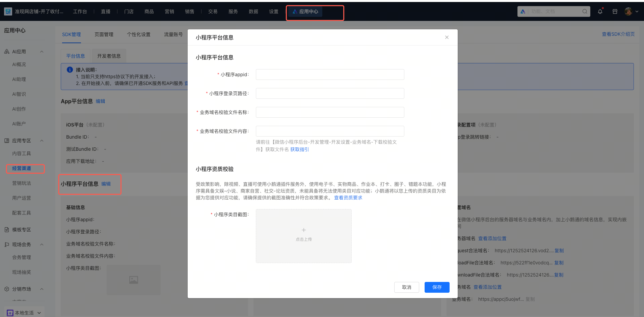Click the shop logo icon at top left

click(x=8, y=11)
